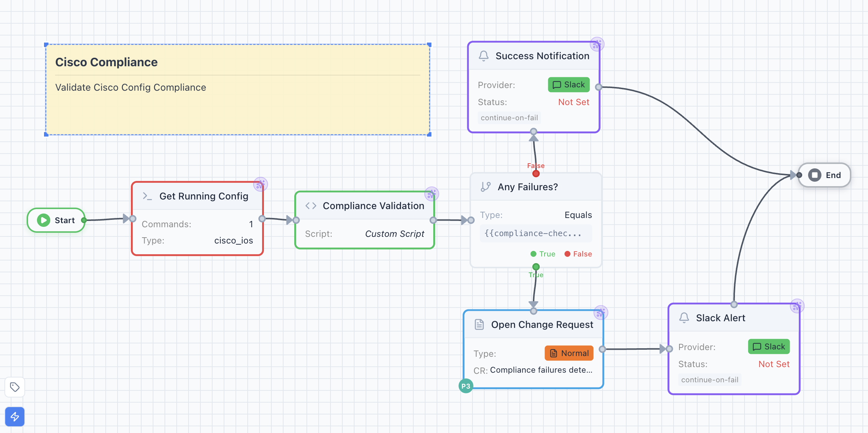
Task: Click the cisco_ios type value
Action: (x=234, y=241)
